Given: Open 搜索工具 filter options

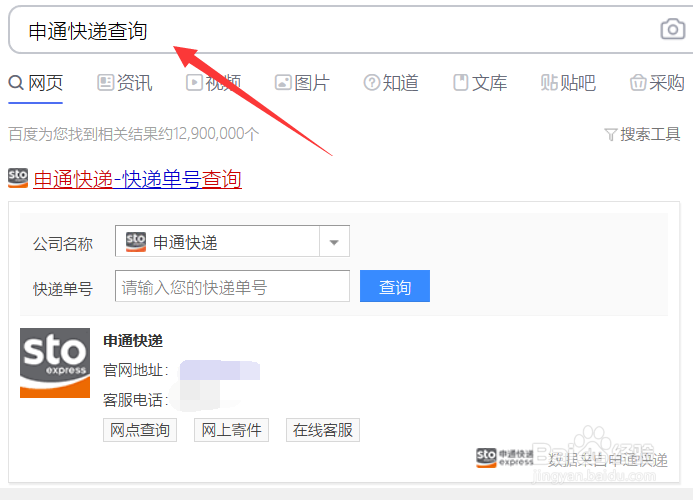Looking at the screenshot, I should point(642,134).
